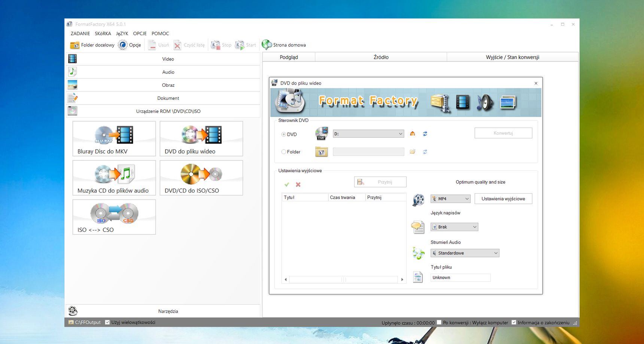Click the Czas trwania column header
The width and height of the screenshot is (644, 344).
point(347,197)
